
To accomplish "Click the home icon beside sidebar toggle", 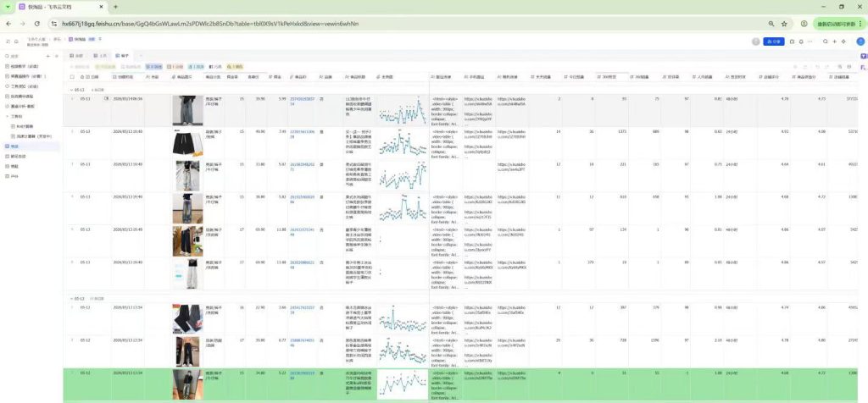I will (16, 41).
